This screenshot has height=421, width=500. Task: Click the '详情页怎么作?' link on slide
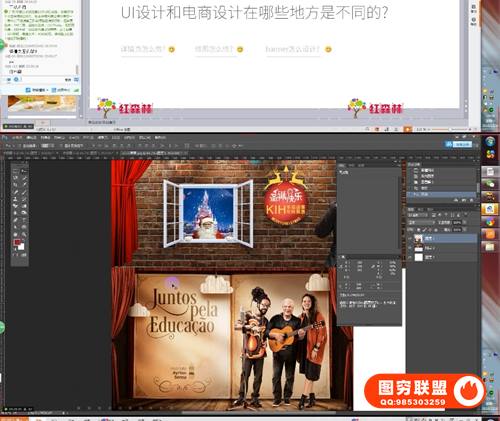(142, 49)
